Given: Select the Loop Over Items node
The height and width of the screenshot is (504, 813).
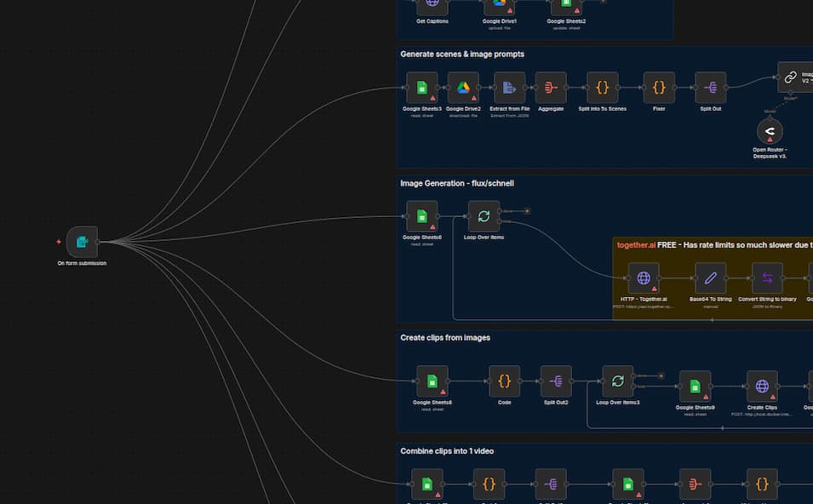Looking at the screenshot, I should (x=484, y=216).
